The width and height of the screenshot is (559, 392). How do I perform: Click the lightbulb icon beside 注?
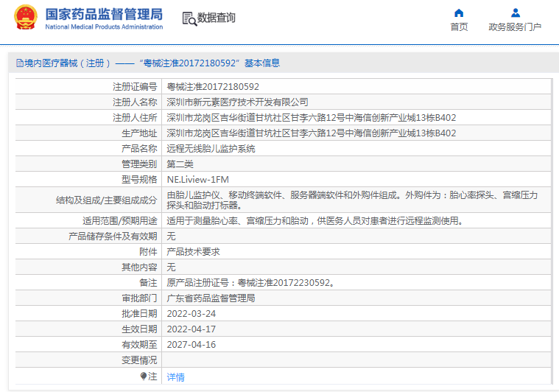pos(144,377)
